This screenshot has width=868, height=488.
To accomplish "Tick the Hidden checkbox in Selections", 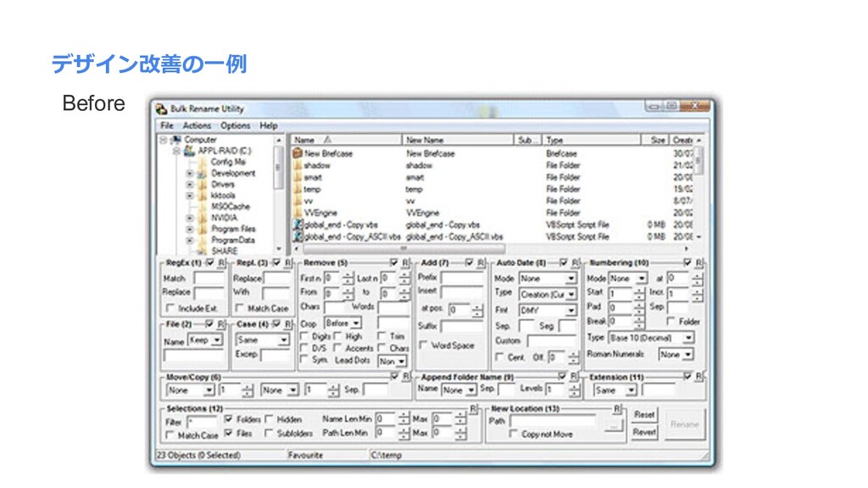I will [x=269, y=419].
